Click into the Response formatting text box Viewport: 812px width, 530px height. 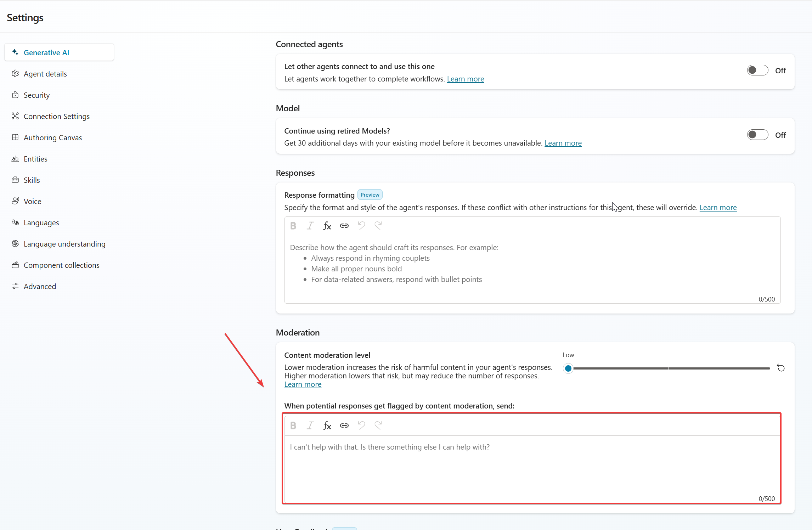pos(532,269)
